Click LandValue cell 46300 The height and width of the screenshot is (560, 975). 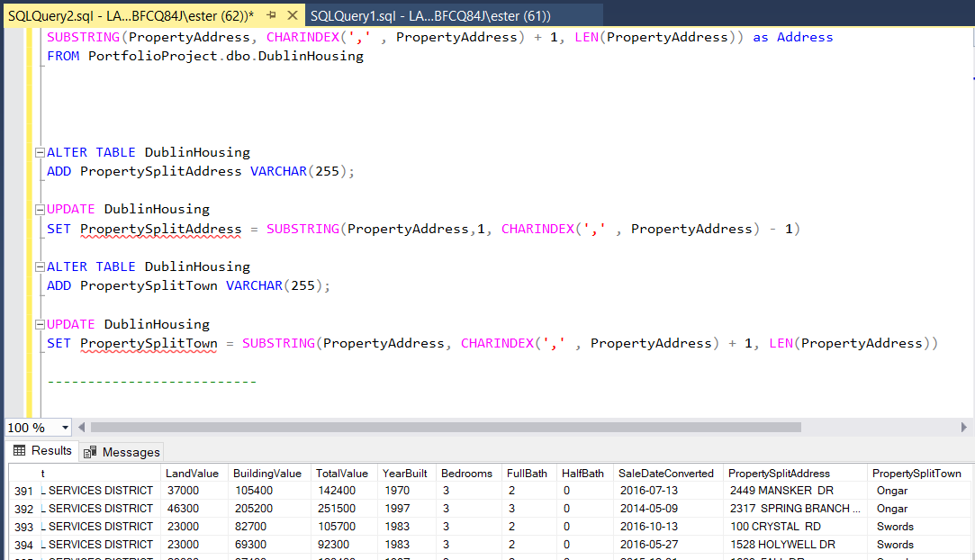[194, 509]
